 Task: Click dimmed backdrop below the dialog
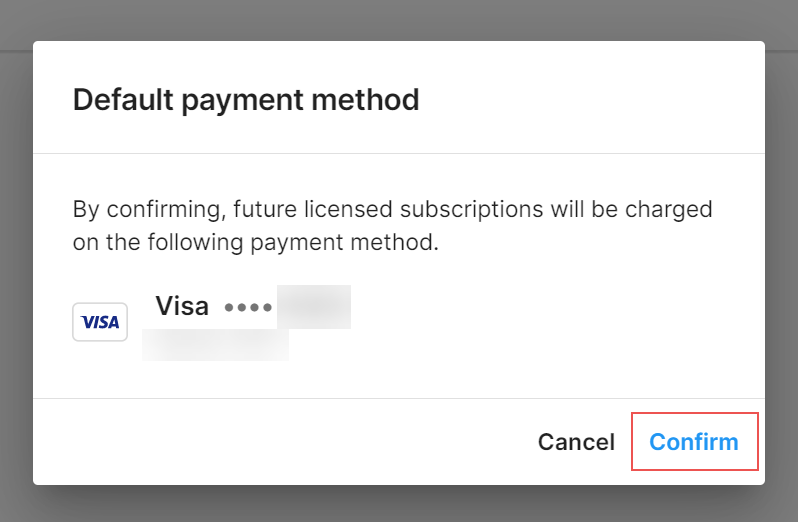click(399, 504)
